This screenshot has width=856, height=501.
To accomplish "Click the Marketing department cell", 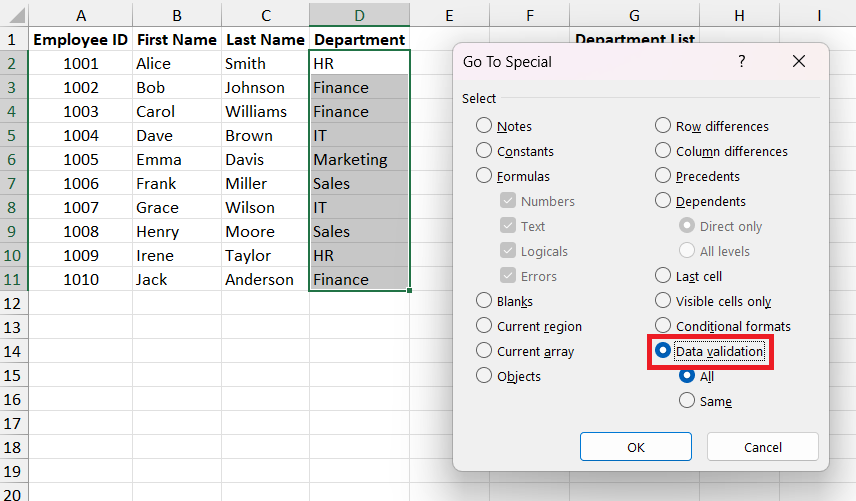I will point(359,159).
